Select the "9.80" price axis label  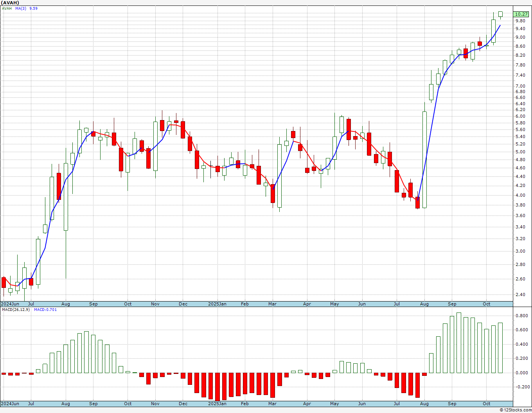click(520, 21)
